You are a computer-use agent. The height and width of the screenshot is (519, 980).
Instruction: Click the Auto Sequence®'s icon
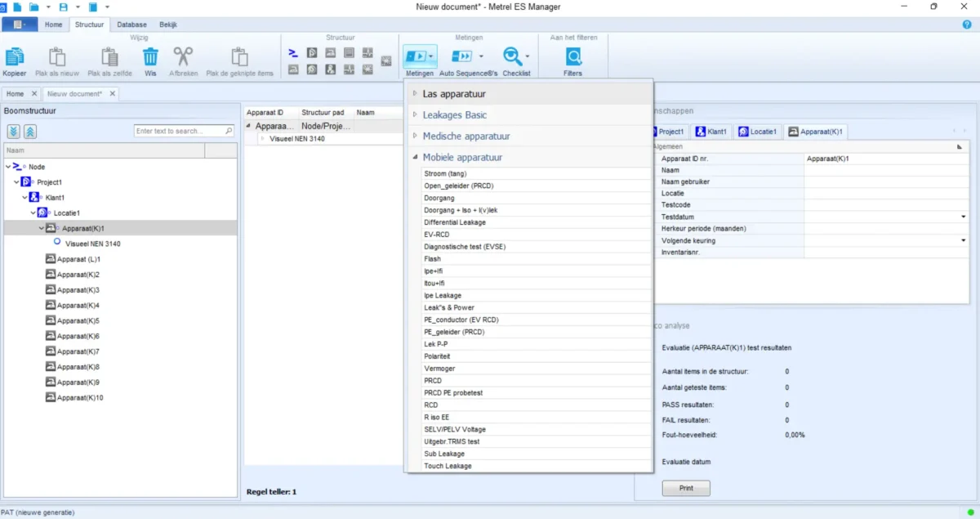coord(461,57)
